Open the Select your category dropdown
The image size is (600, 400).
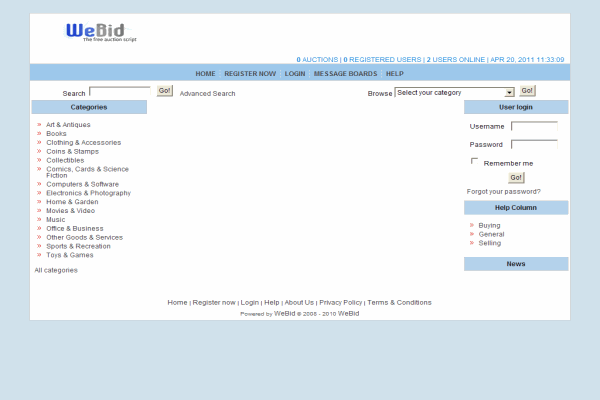point(454,93)
